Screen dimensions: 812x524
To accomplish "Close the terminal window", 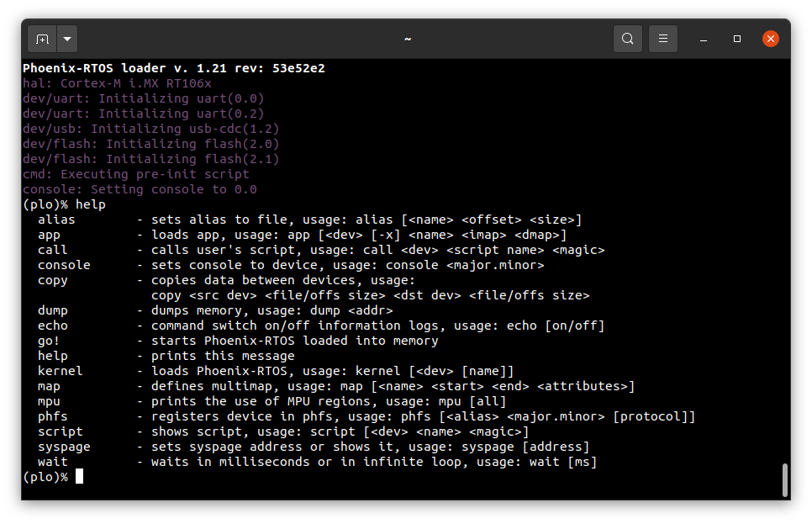I will point(771,39).
